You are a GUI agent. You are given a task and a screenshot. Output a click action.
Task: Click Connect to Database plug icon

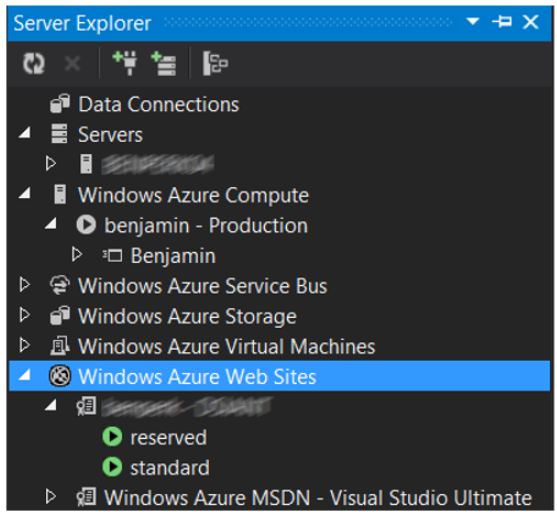(x=125, y=63)
